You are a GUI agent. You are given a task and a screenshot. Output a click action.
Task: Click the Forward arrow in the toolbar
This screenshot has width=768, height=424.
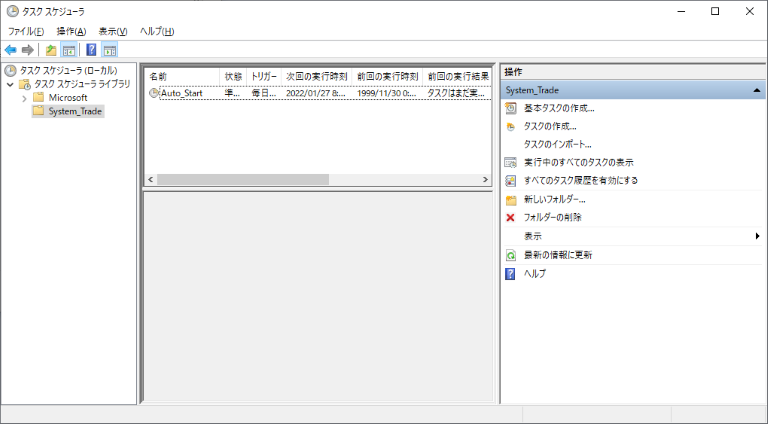click(x=28, y=50)
